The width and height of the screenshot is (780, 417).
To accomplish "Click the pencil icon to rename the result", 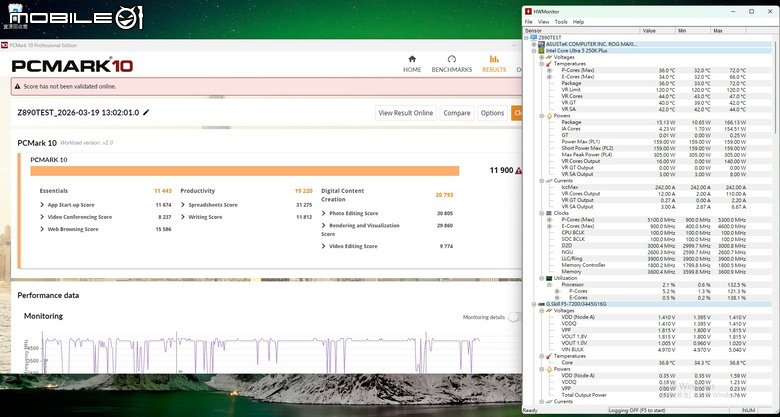I will pyautogui.click(x=146, y=112).
